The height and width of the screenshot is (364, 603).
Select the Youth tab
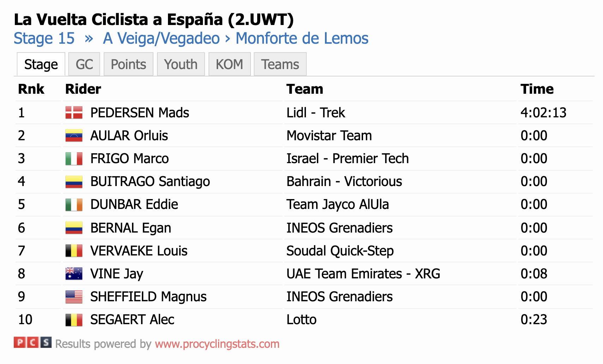[181, 64]
